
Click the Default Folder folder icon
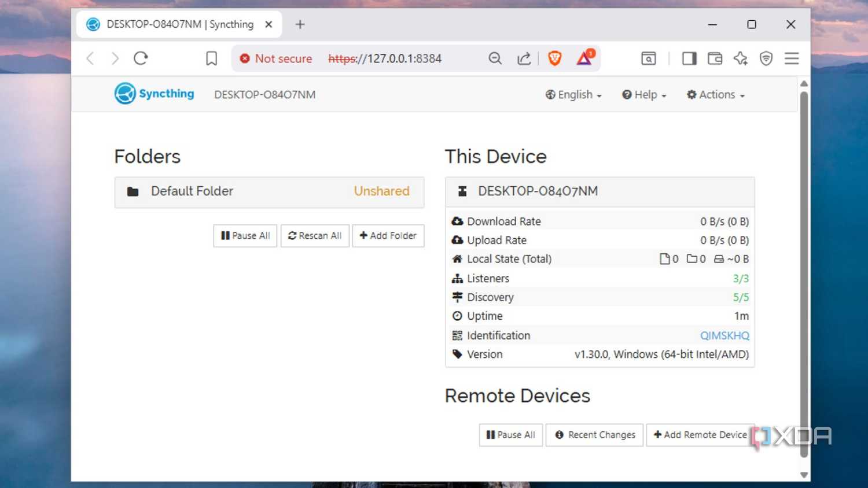pos(133,191)
